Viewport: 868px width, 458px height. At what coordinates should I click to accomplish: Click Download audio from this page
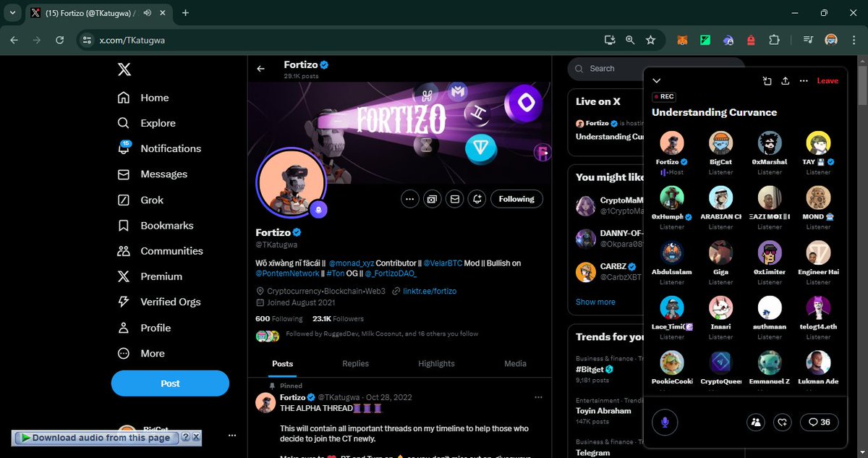tap(95, 438)
